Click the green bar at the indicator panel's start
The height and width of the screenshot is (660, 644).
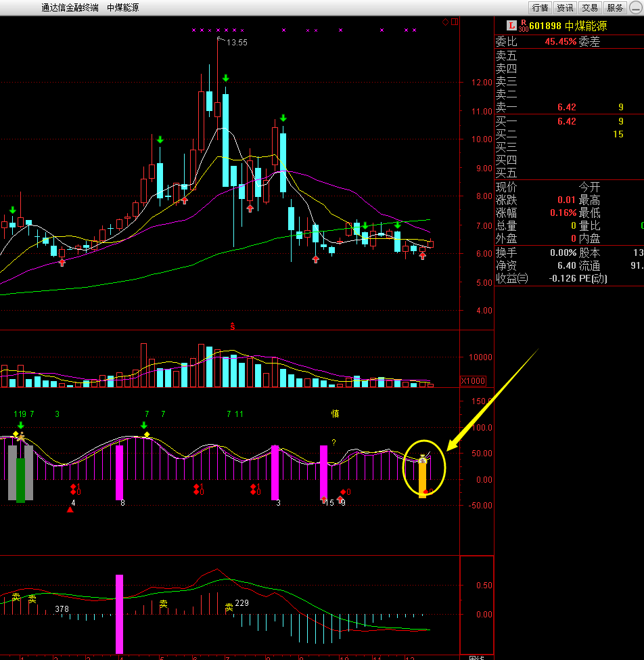pos(20,480)
